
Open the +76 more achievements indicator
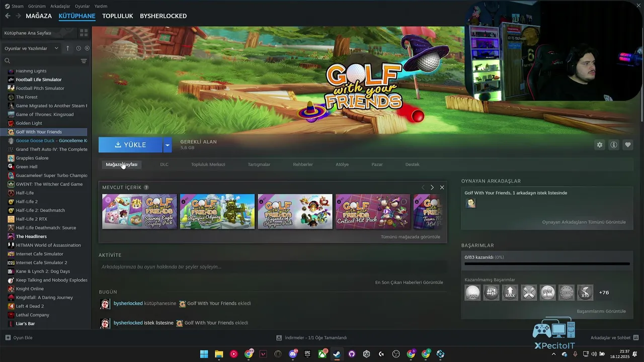pyautogui.click(x=604, y=293)
